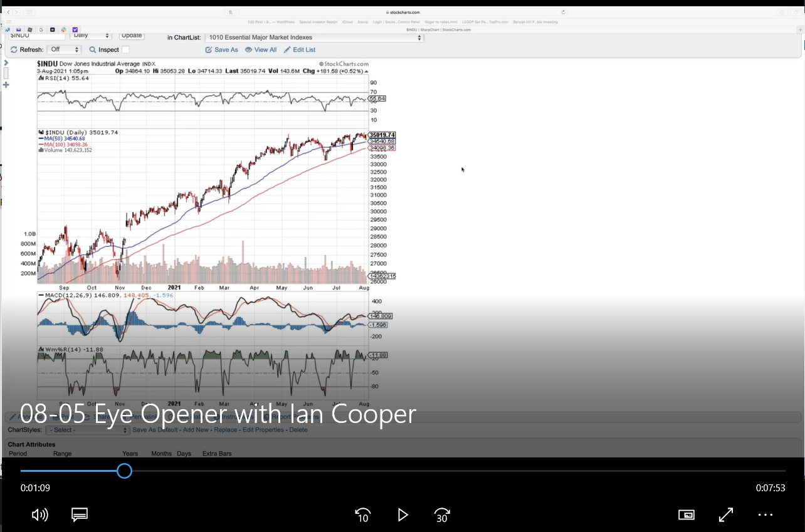Open the iCloud bookmark

pos(347,22)
